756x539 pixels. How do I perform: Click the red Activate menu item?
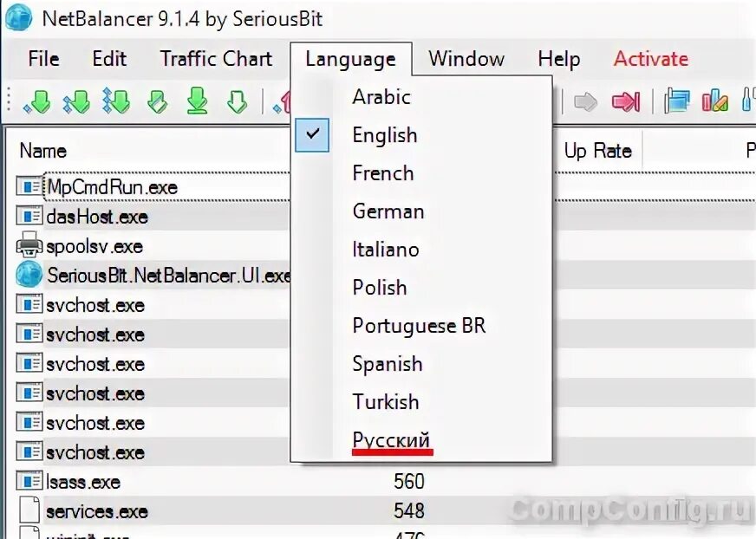tap(651, 59)
